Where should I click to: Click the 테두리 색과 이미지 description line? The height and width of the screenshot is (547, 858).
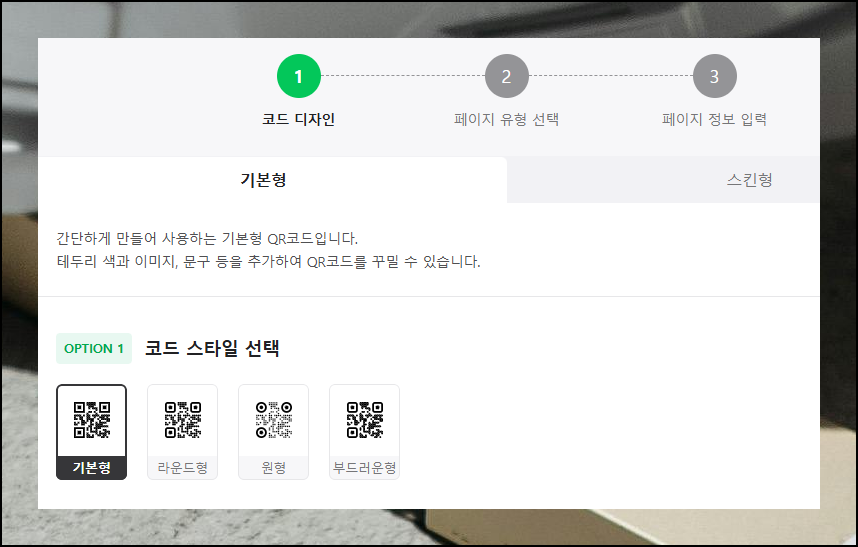click(269, 261)
